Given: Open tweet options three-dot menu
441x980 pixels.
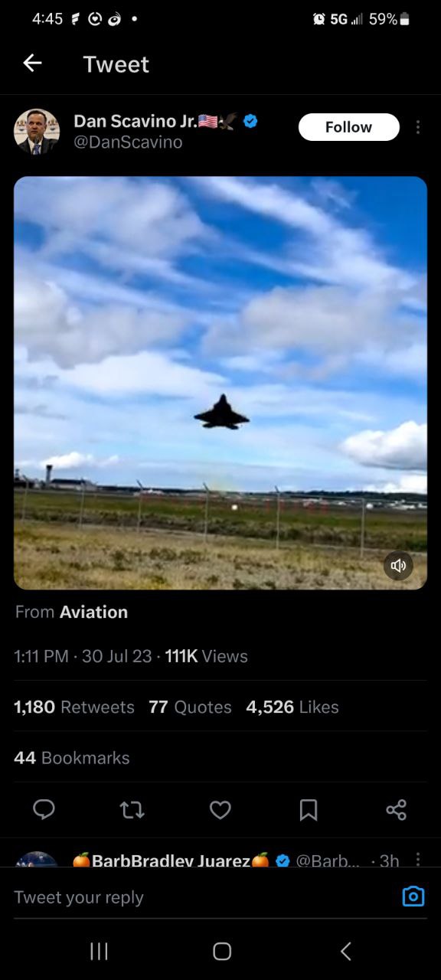Looking at the screenshot, I should (417, 127).
